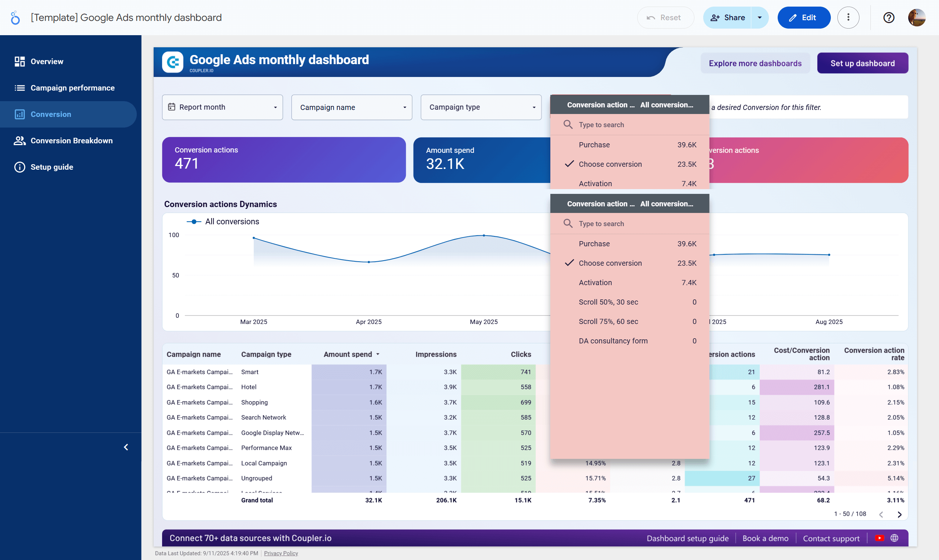The image size is (939, 560).
Task: Open the Overview page icon in sidebar
Action: [20, 62]
